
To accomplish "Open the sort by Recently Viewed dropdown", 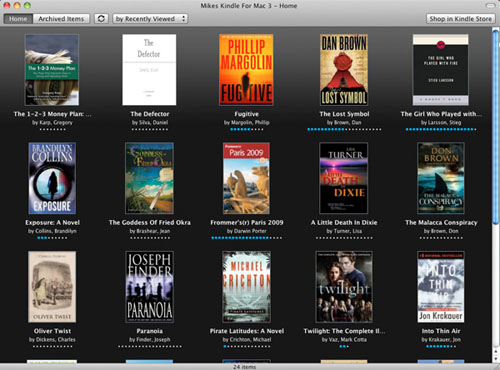I will click(x=150, y=19).
